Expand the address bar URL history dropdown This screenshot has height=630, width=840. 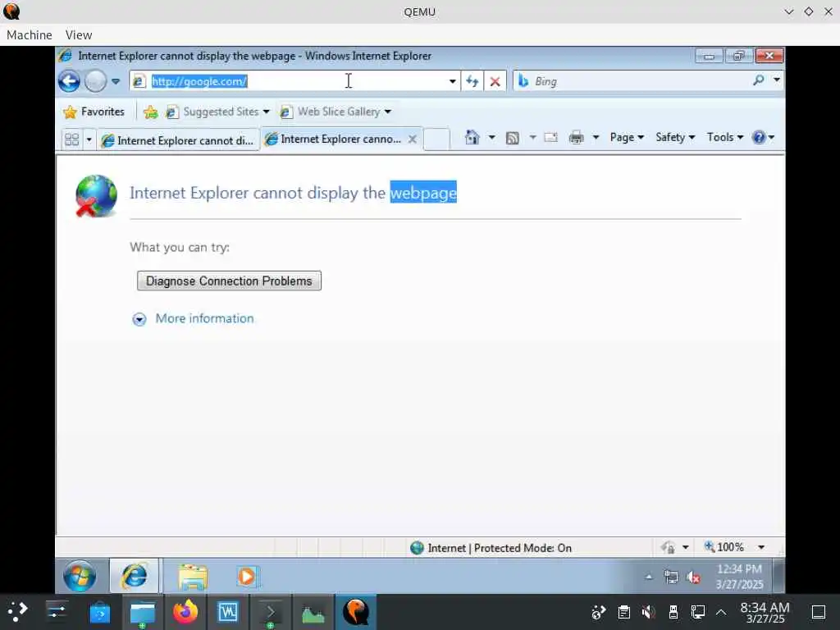click(453, 81)
